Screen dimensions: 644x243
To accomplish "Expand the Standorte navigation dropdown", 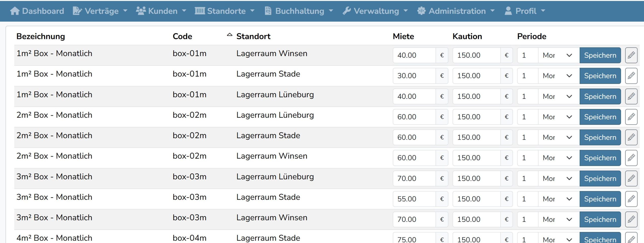I will (225, 11).
